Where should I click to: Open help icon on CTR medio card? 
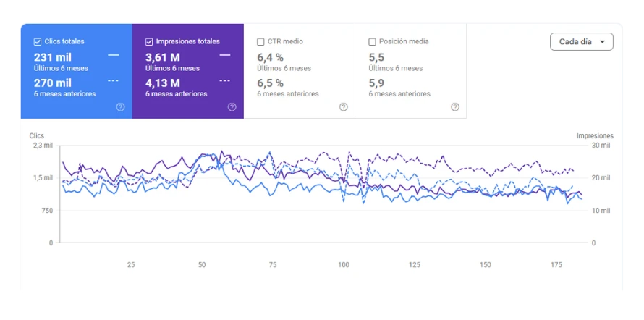click(344, 107)
